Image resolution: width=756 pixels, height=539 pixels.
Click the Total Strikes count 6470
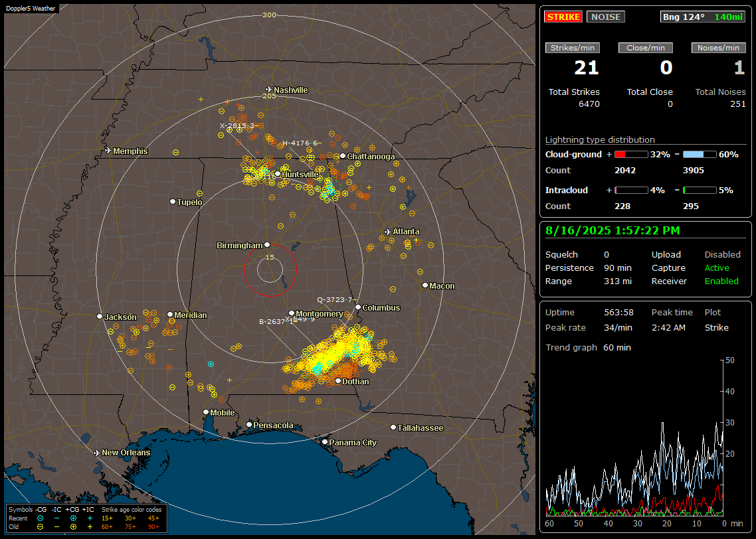(x=589, y=104)
